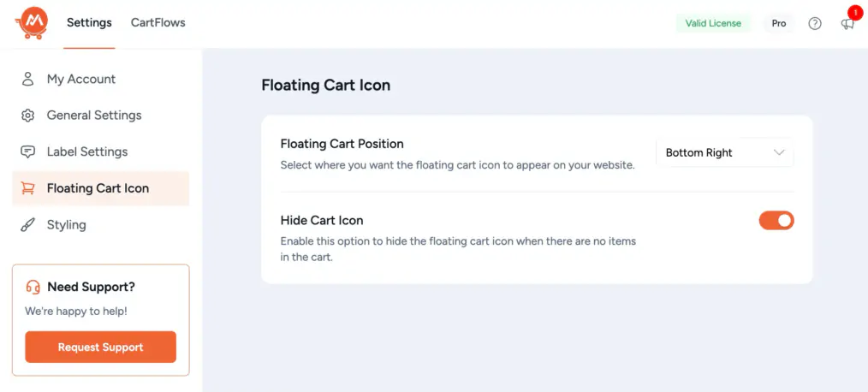Switch to the CartFlows tab
868x392 pixels.
[x=158, y=23]
